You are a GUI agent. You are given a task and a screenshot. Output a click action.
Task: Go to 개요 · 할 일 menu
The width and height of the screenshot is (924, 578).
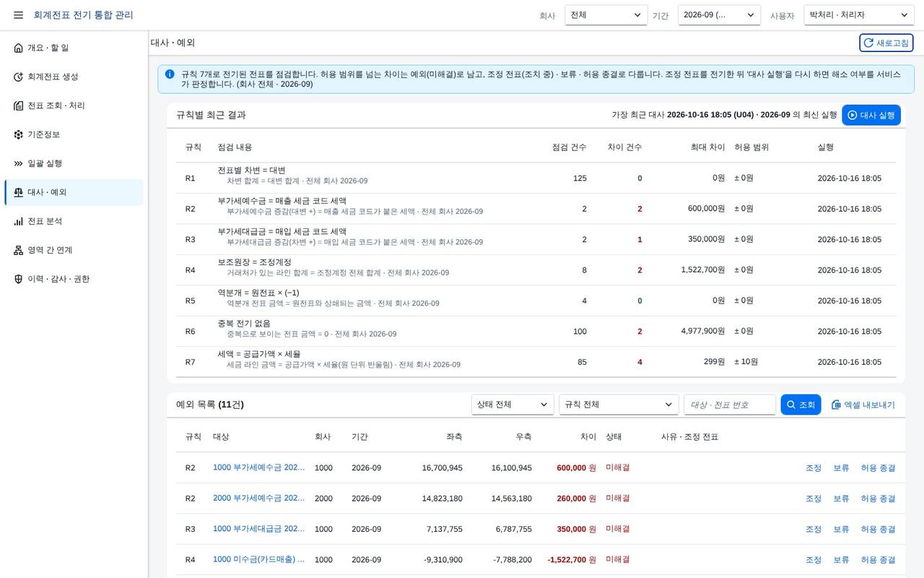[x=74, y=48]
